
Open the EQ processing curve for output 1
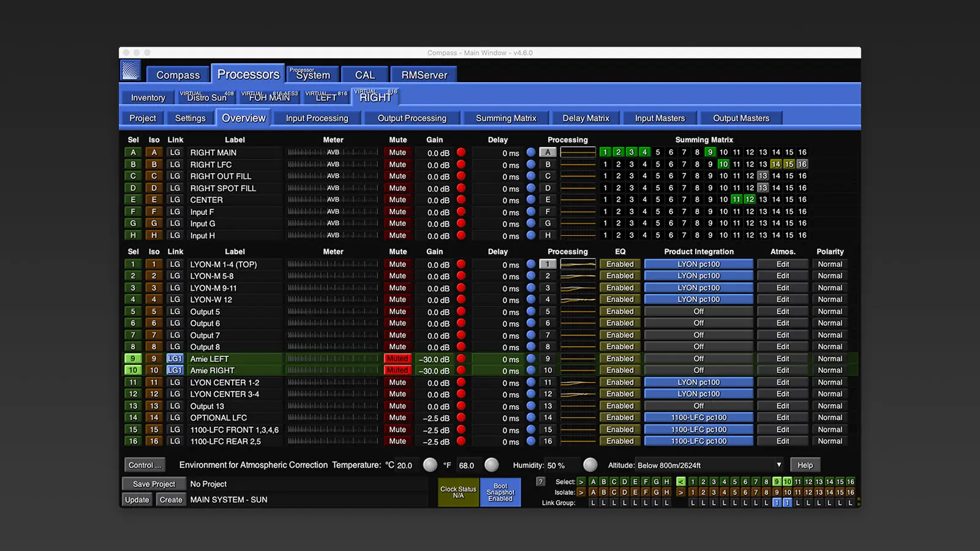coord(578,264)
